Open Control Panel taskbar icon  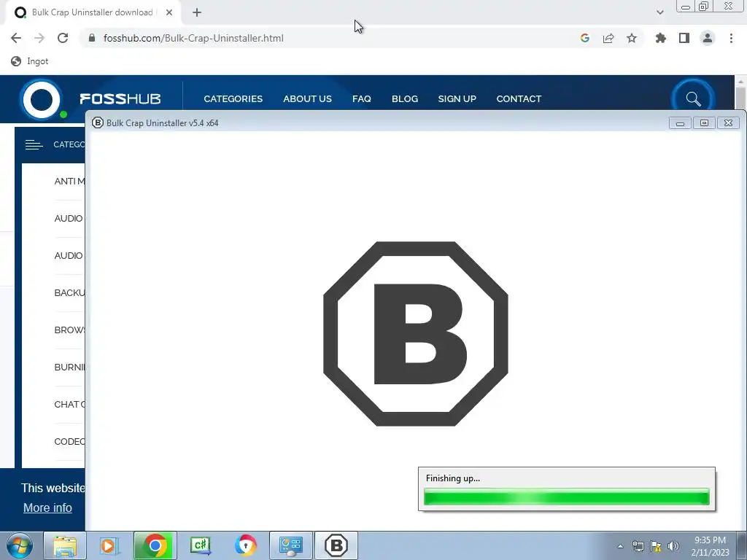(x=290, y=545)
